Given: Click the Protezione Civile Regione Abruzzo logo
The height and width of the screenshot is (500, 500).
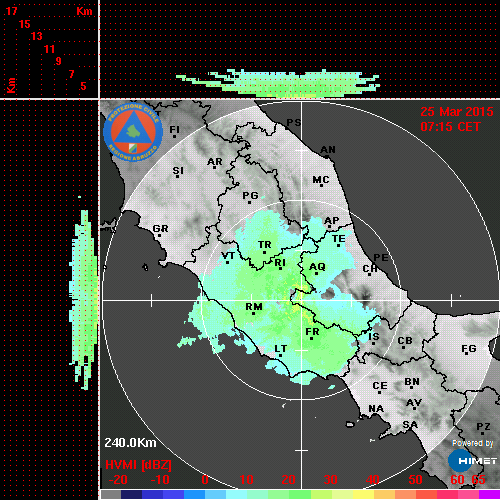Looking at the screenshot, I should 133,132.
